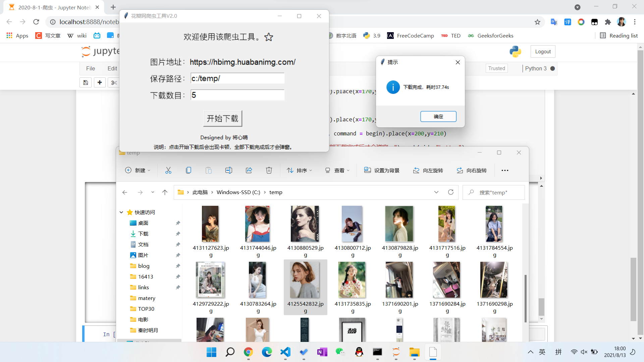Image resolution: width=644 pixels, height=362 pixels.
Task: Open 下载 in quick access
Action: (x=143, y=234)
